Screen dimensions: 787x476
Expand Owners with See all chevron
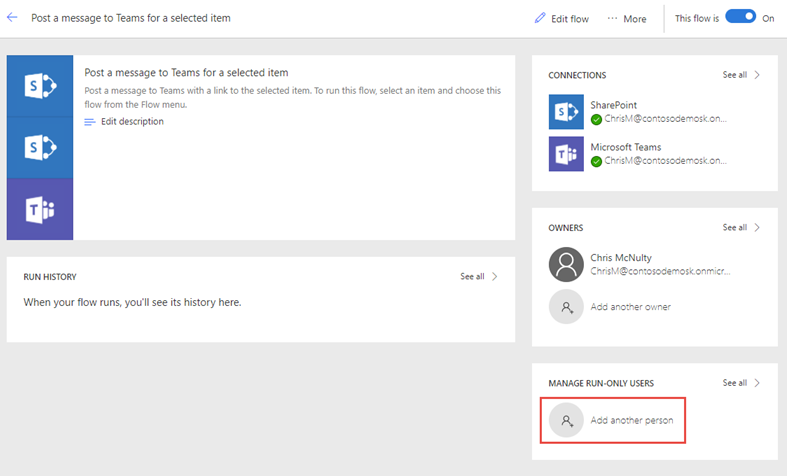[x=757, y=228]
